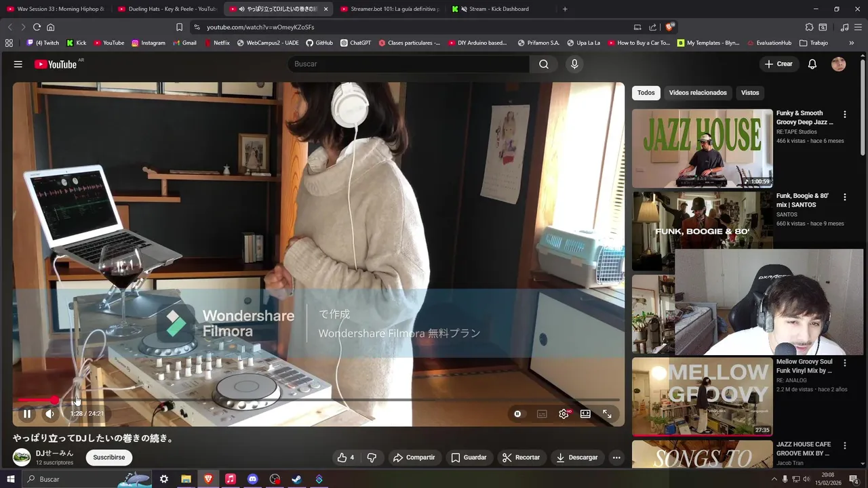
Task: Open a new browser tab
Action: [x=565, y=9]
